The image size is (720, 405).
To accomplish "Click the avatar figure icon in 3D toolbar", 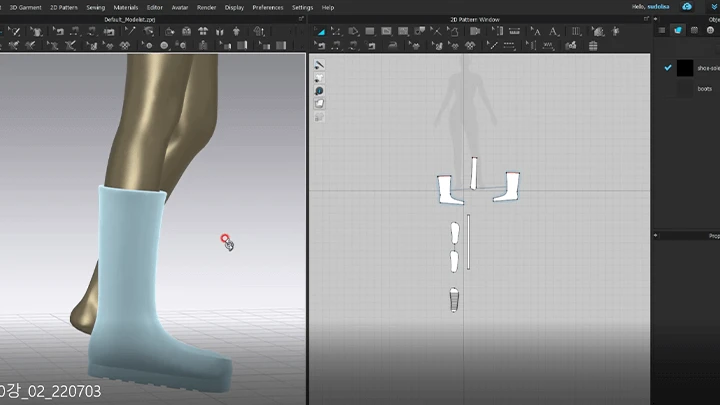I will 236,31.
